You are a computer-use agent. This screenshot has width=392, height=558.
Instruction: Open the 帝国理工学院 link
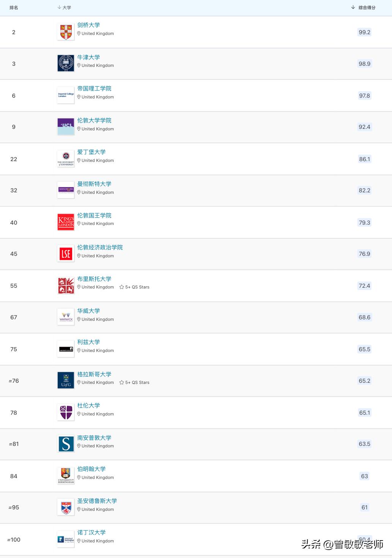tap(94, 89)
